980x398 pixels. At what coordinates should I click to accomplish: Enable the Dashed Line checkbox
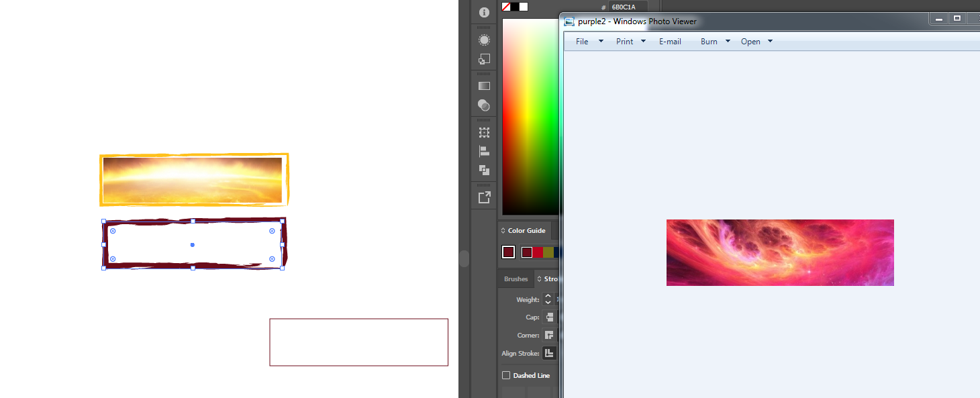point(506,376)
